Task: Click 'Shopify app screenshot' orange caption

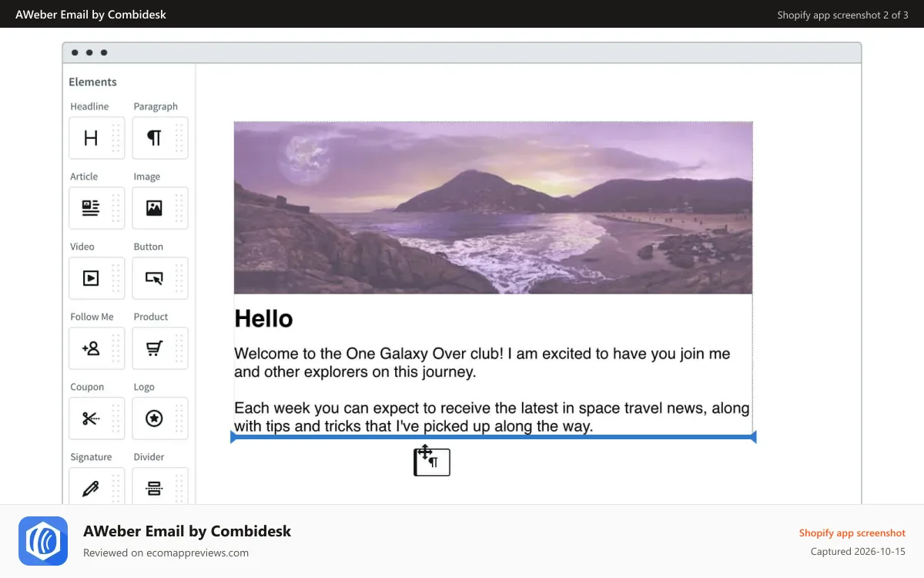Action: click(x=852, y=533)
